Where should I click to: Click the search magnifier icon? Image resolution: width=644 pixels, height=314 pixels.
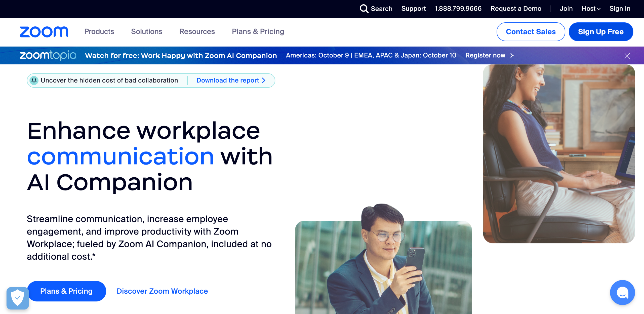pyautogui.click(x=364, y=9)
